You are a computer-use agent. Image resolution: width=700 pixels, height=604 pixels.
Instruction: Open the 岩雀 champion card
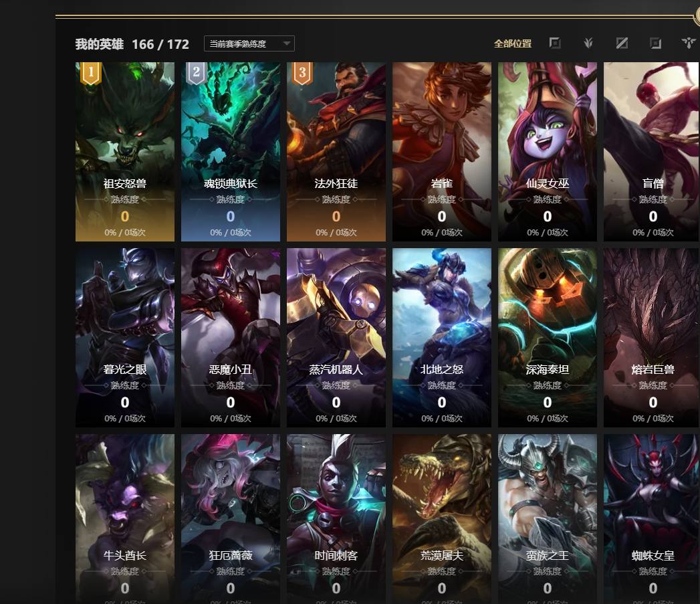click(x=442, y=151)
